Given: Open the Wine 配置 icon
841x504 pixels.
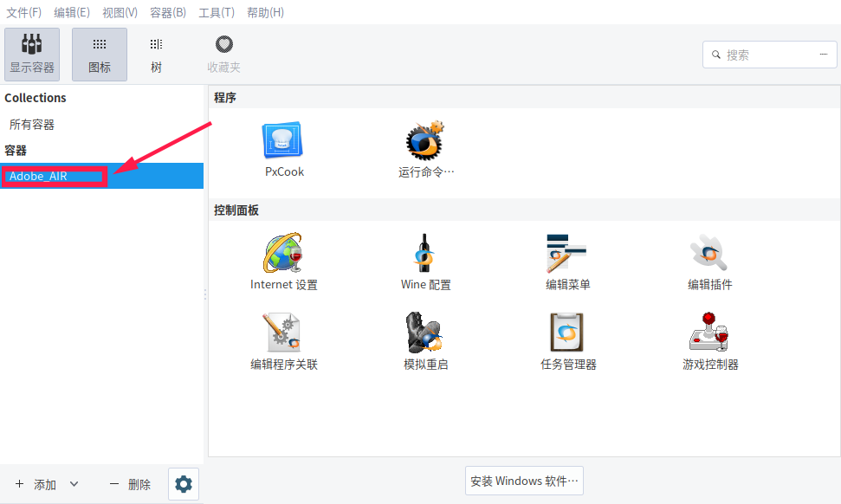Looking at the screenshot, I should tap(425, 255).
